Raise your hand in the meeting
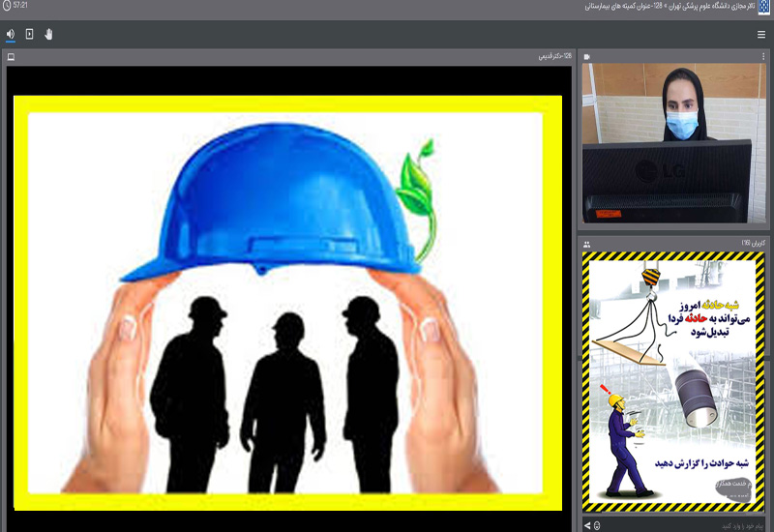774x532 pixels. (x=48, y=34)
